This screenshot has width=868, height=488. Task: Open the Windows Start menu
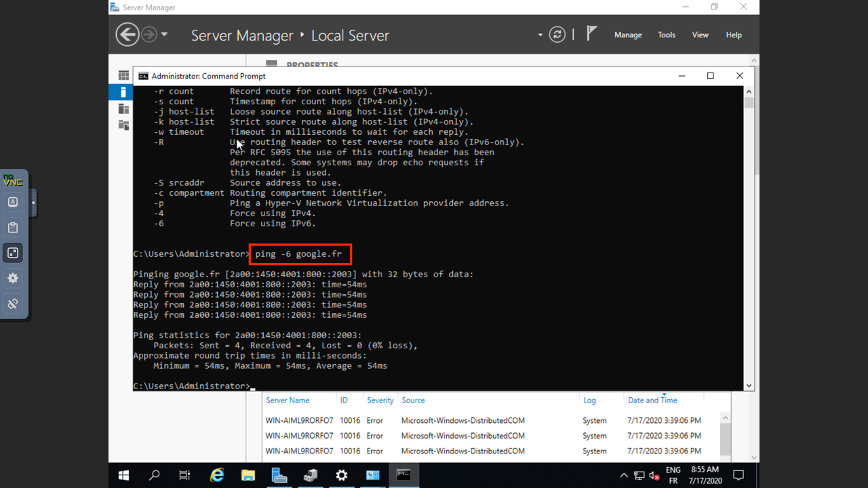(x=124, y=475)
